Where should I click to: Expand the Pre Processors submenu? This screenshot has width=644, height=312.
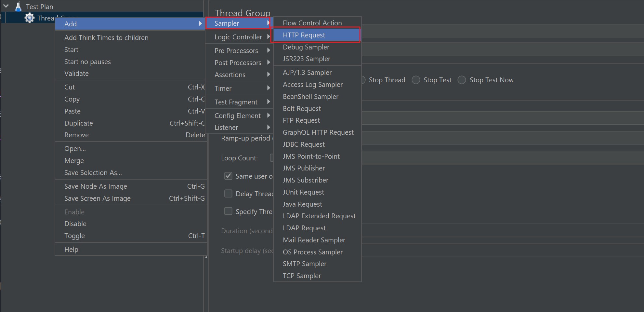coord(239,50)
